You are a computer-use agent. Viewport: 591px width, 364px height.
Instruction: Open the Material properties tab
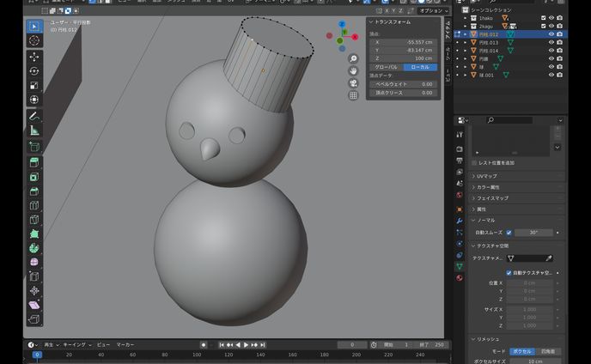(460, 278)
